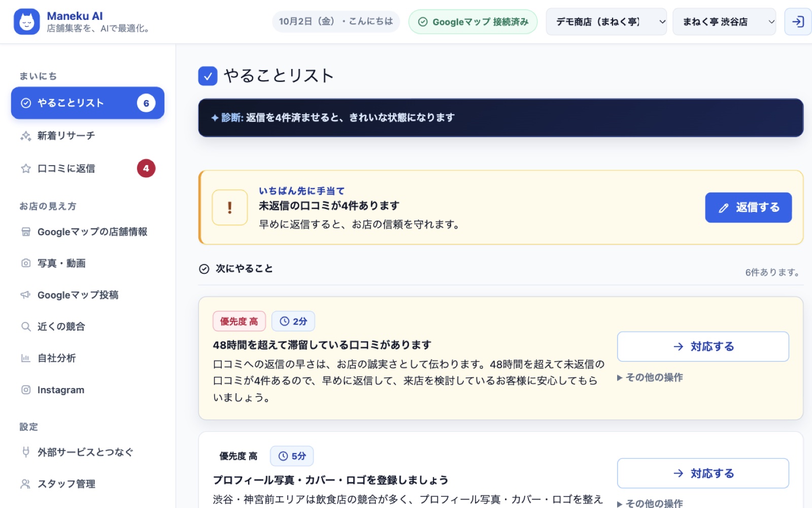The height and width of the screenshot is (508, 812).
Task: Click the いちばん先に手当て label
Action: (301, 191)
